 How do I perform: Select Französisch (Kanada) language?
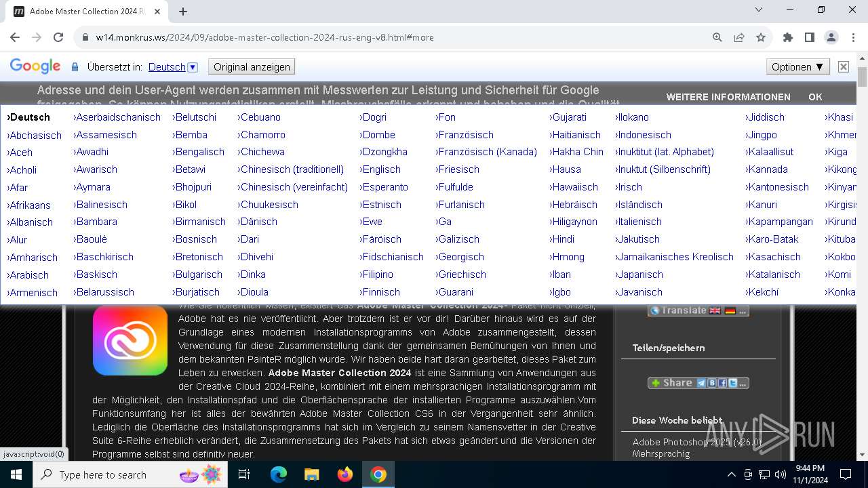(486, 152)
